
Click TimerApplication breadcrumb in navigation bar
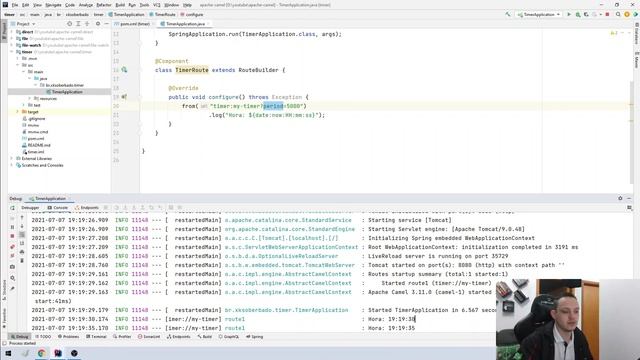(126, 14)
